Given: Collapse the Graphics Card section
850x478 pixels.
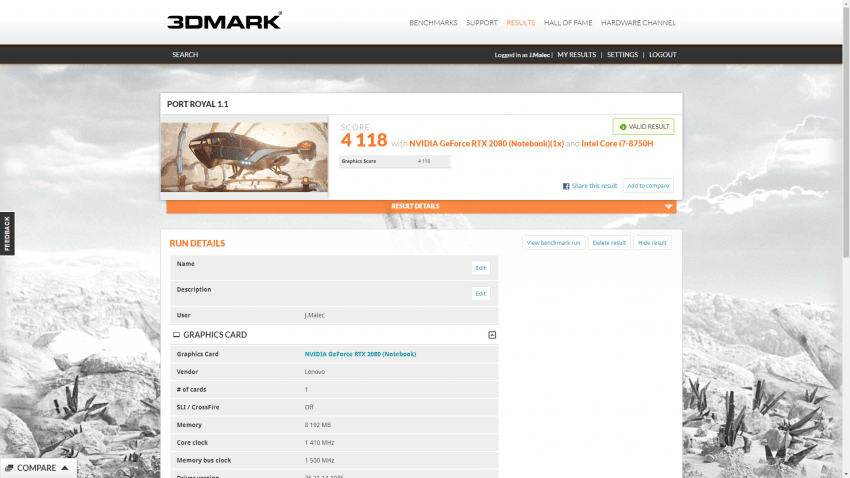Looking at the screenshot, I should (x=492, y=335).
